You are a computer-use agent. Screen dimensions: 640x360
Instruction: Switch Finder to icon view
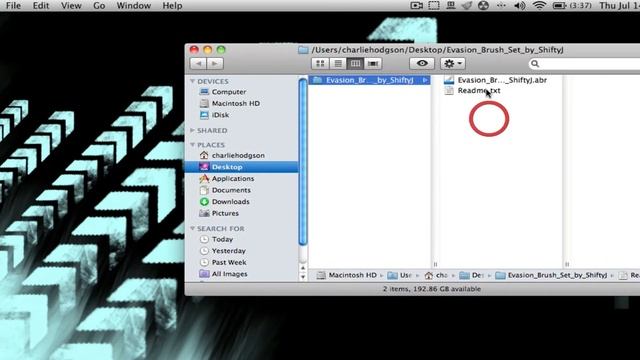(x=320, y=64)
